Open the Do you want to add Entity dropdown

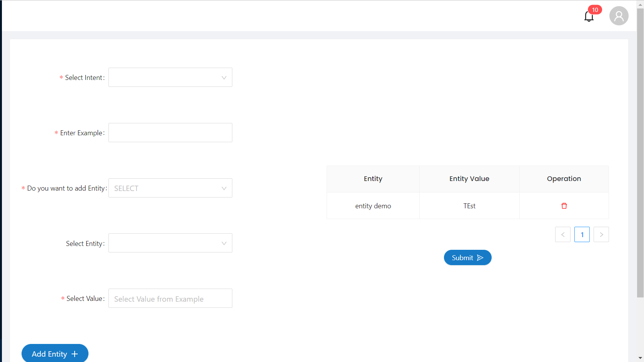(170, 188)
